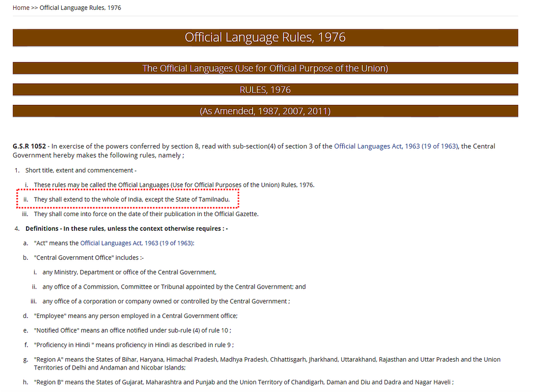534x392 pixels.
Task: Click the 'As Amended, 1987, 2007, 2011' banner
Action: pyautogui.click(x=265, y=111)
